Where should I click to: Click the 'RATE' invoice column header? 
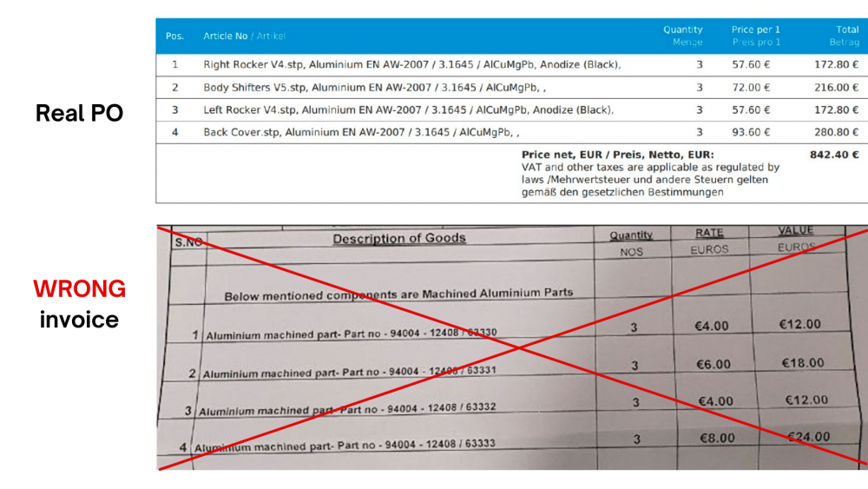[710, 233]
